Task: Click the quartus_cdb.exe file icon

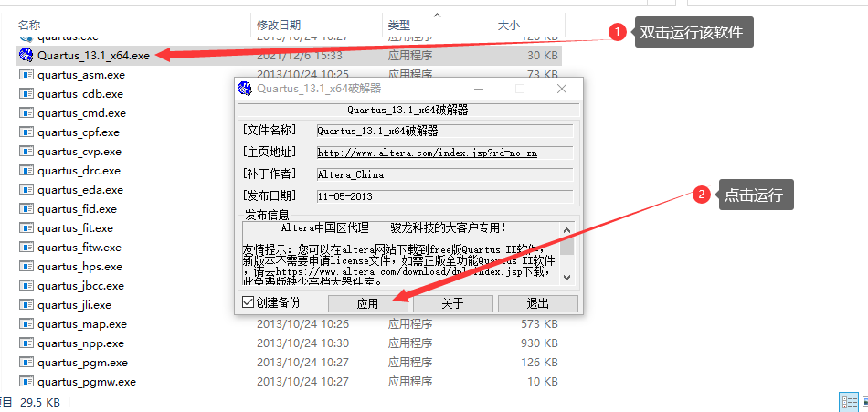Action: 26,93
